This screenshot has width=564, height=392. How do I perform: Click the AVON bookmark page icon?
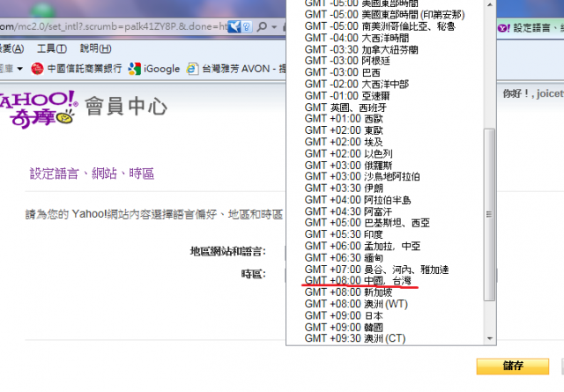192,69
